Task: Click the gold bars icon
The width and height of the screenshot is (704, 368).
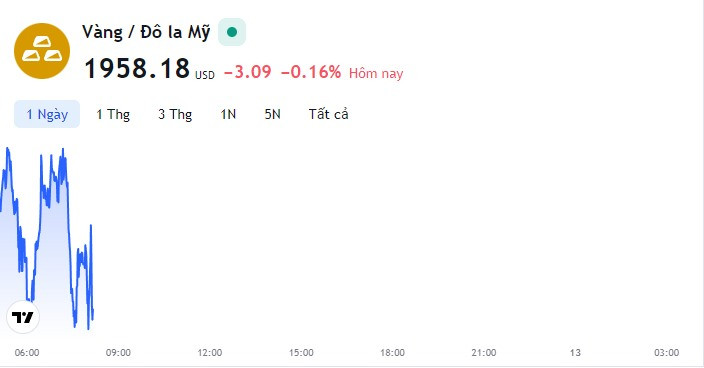Action: click(42, 51)
